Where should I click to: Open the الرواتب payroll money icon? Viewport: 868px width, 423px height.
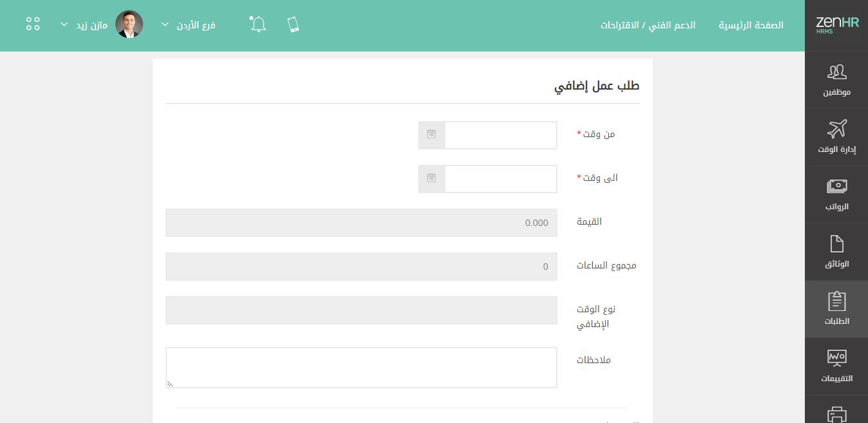coord(836,187)
